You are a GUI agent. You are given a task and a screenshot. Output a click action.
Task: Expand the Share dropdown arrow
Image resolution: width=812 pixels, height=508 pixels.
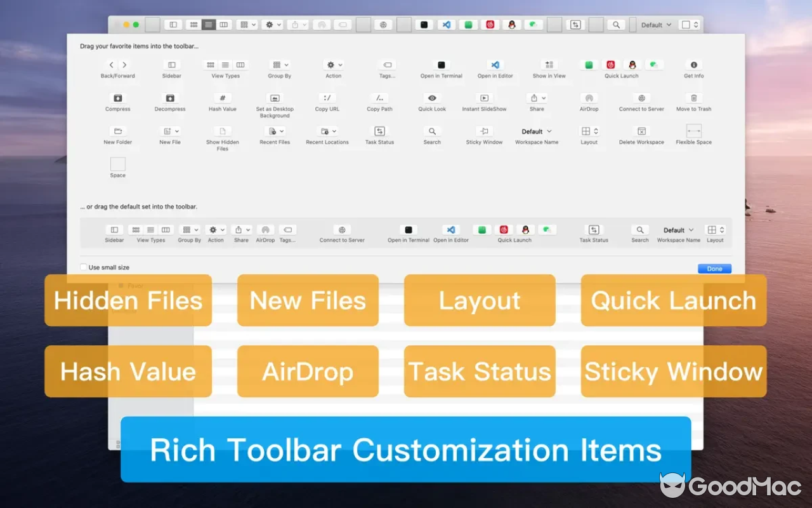coord(542,98)
